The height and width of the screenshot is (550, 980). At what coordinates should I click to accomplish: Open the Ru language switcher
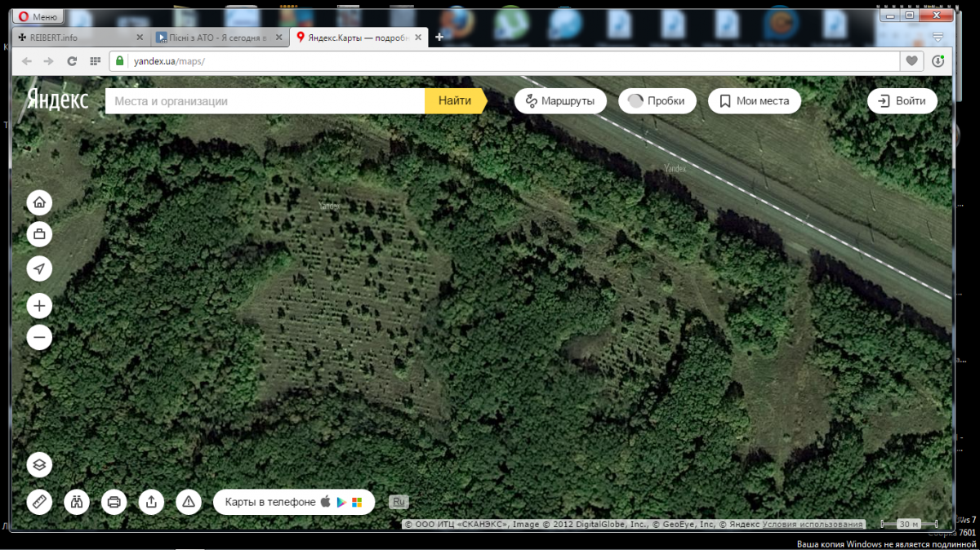pos(399,502)
